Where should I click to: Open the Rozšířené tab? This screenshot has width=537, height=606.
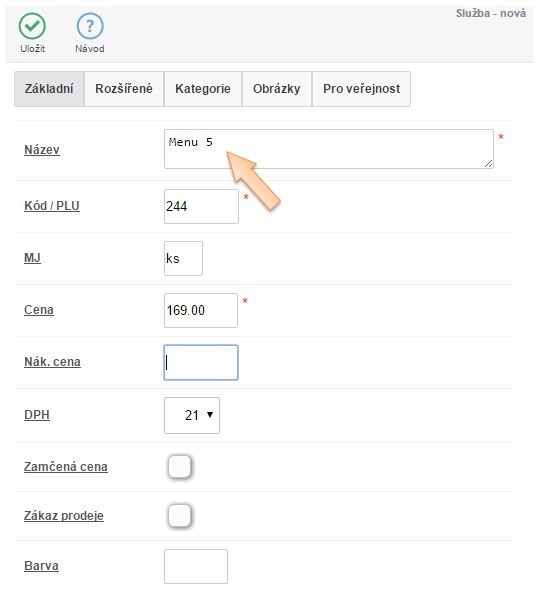coord(124,89)
